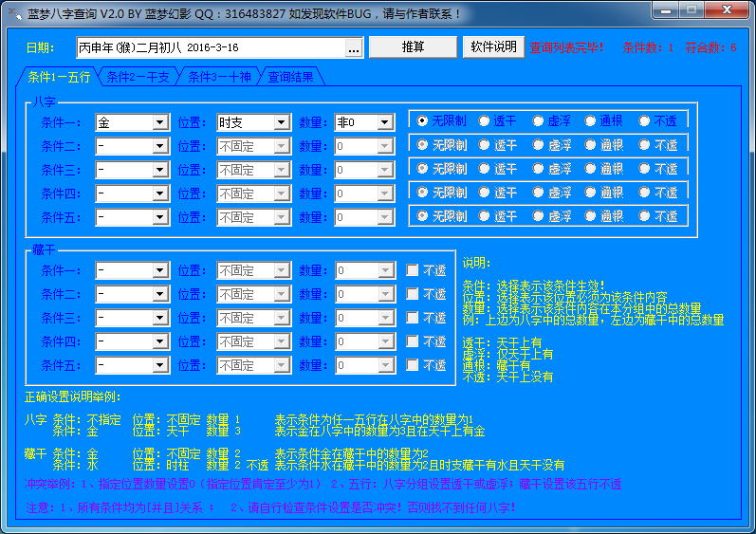Expand 藏干 条件三 element dropdown
Screen dimensions: 756x534
(160, 318)
